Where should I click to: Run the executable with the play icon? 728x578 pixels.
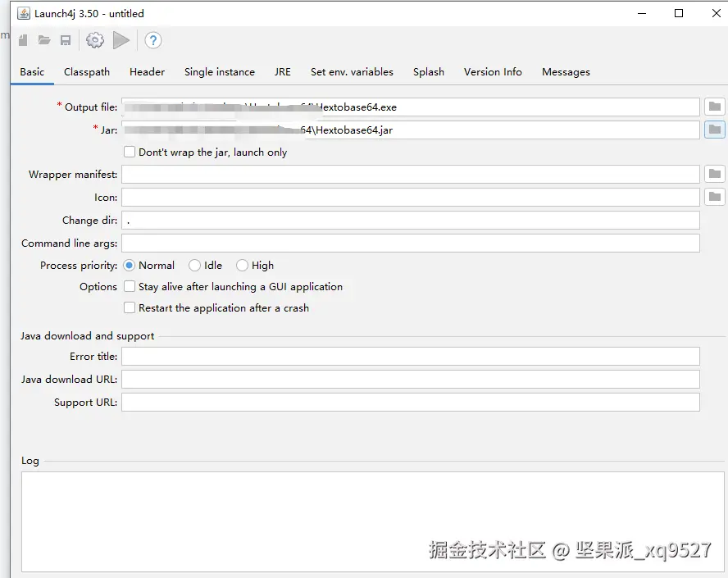(x=121, y=40)
